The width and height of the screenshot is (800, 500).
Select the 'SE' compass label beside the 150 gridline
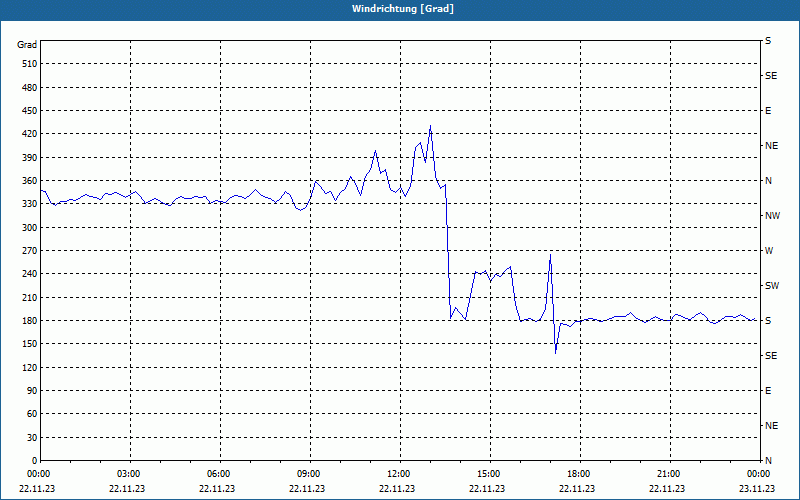(x=771, y=356)
